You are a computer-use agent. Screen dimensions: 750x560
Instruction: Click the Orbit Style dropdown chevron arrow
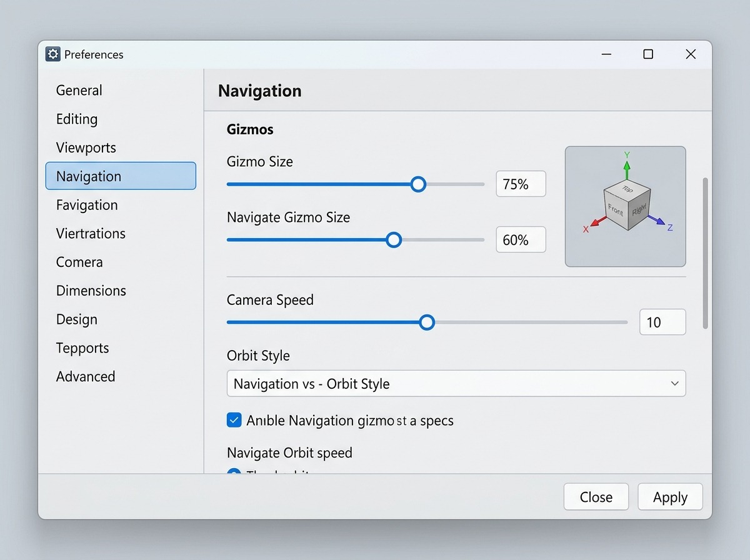674,383
